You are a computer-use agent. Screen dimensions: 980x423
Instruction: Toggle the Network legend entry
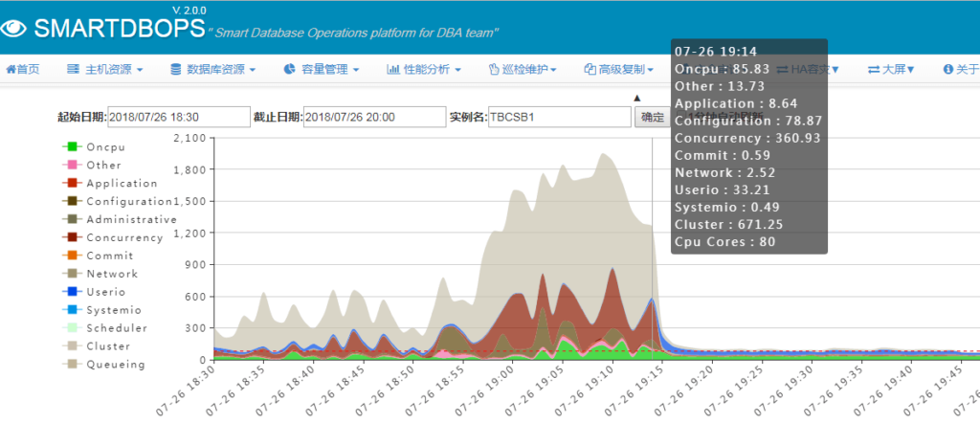click(111, 274)
